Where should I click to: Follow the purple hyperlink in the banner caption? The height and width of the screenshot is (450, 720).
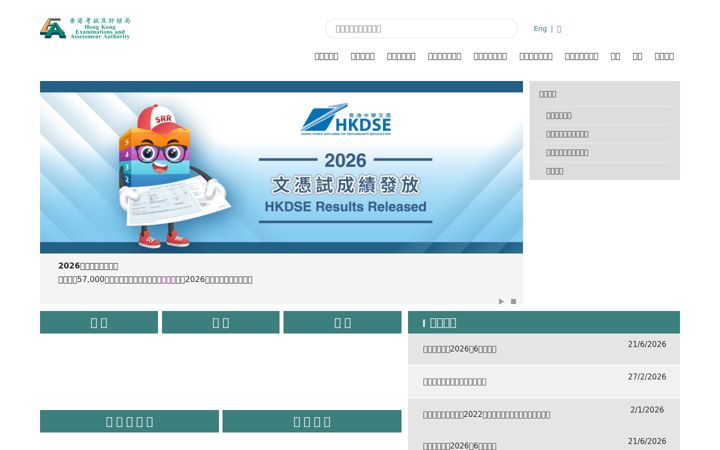click(x=169, y=279)
